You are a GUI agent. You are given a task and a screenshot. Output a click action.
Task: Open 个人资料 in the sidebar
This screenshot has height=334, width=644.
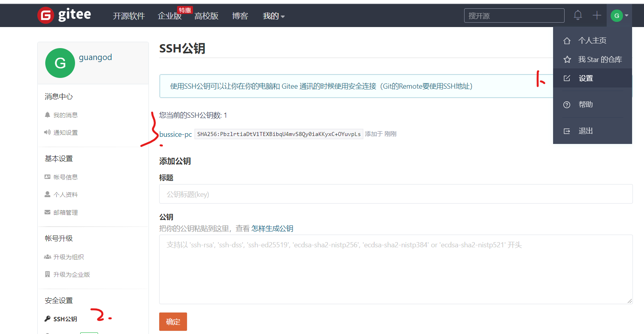pyautogui.click(x=66, y=194)
